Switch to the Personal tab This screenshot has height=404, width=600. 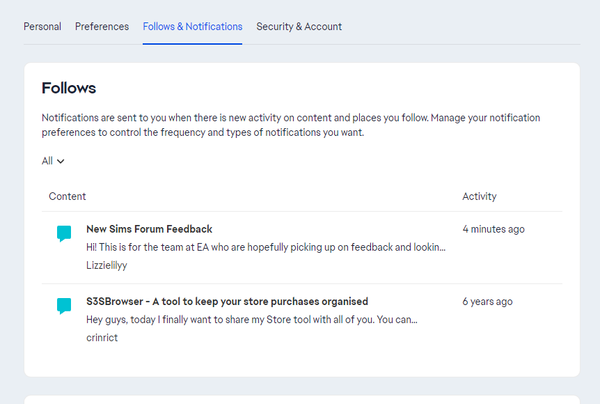[42, 26]
